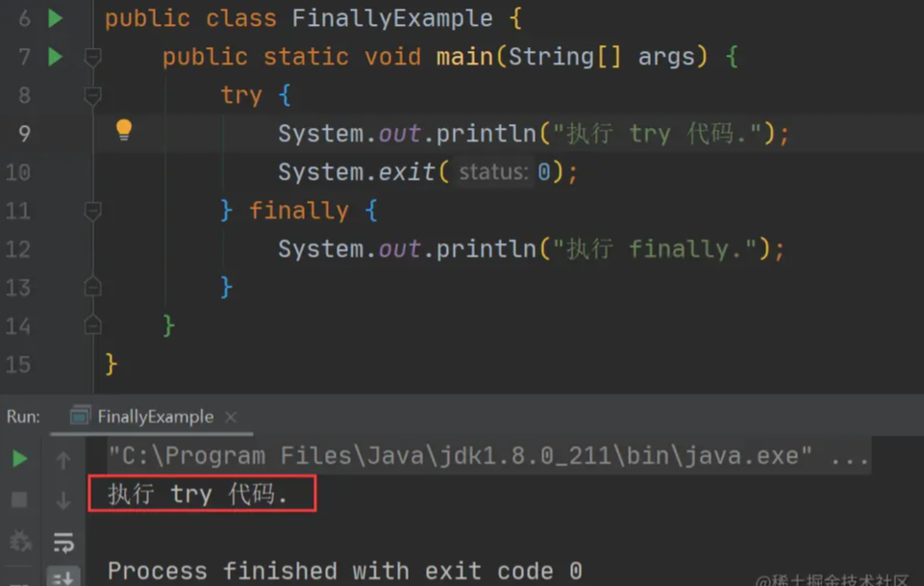The height and width of the screenshot is (586, 924).
Task: Click the 'status:' parameter hint on line 10
Action: click(493, 172)
